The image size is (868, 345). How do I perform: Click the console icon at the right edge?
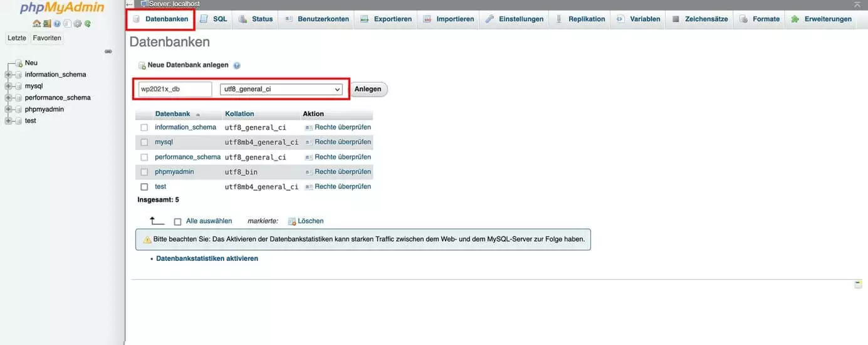coord(858,284)
